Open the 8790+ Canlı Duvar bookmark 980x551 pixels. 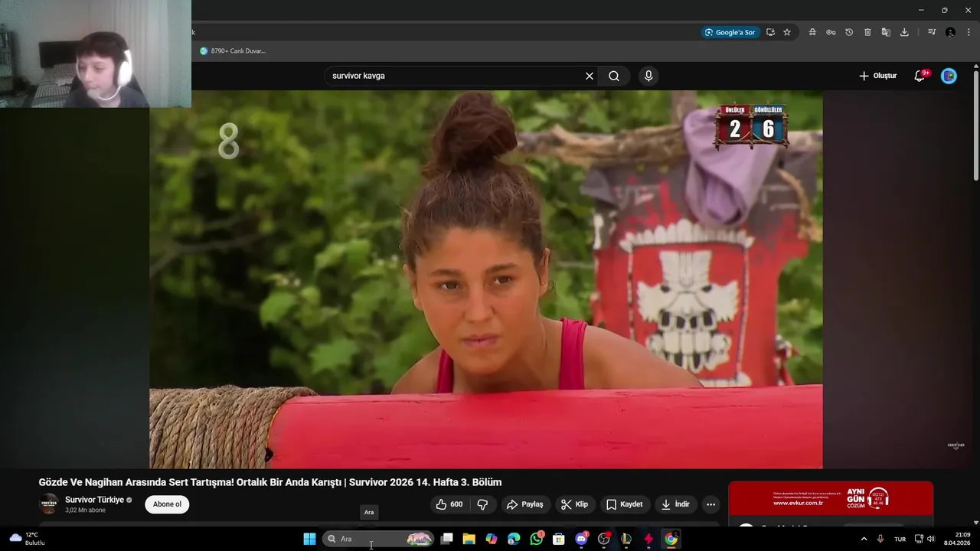[x=233, y=51]
